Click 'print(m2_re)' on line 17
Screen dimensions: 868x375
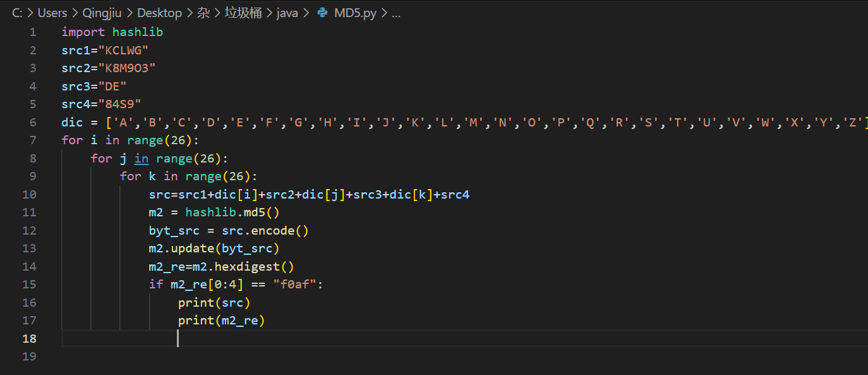point(222,321)
